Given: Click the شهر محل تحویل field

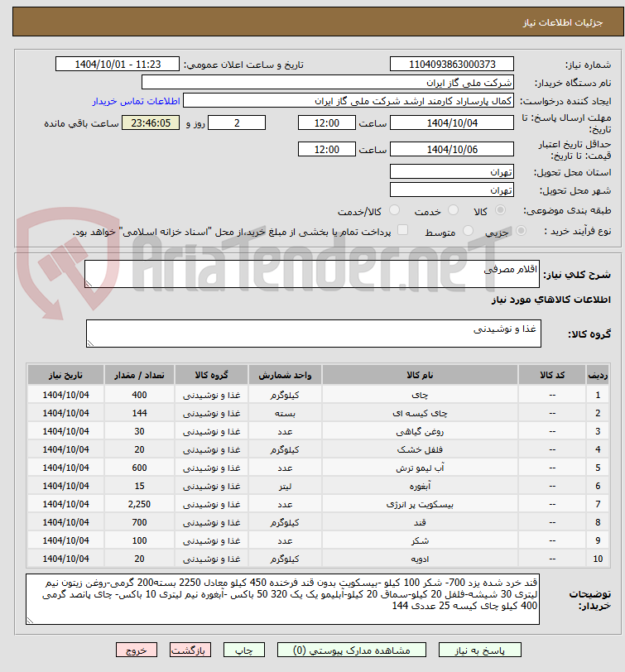Looking at the screenshot, I should tap(452, 190).
